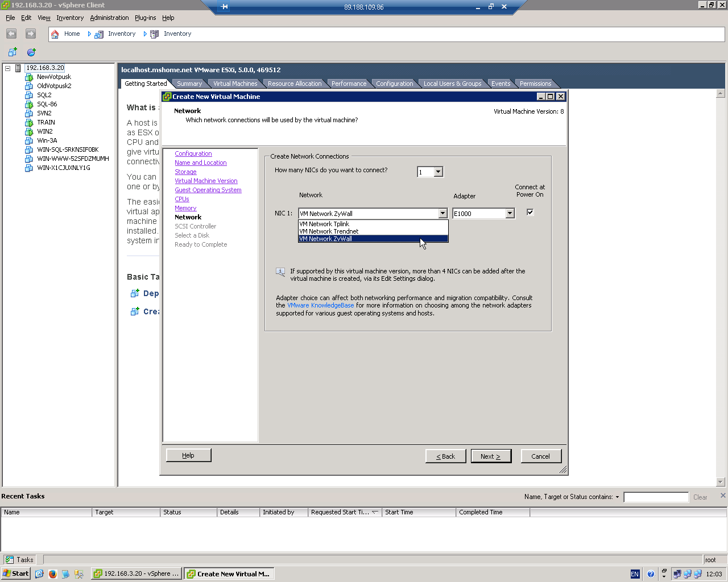Sort tasks by the Status column
The height and width of the screenshot is (582, 728).
tap(189, 513)
